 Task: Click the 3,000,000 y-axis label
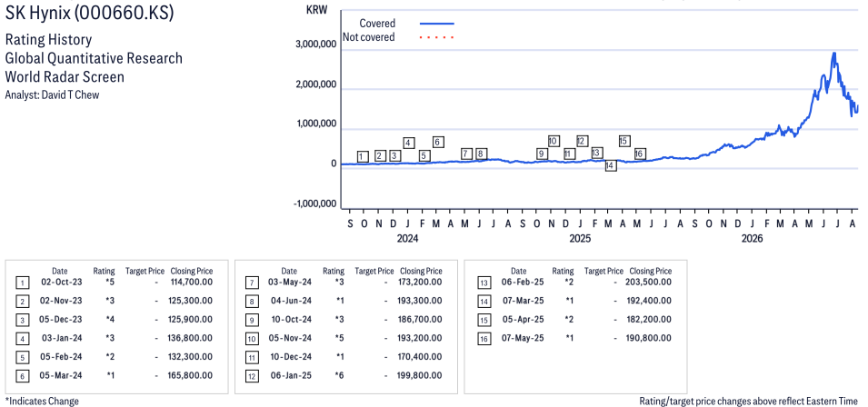[x=317, y=45]
